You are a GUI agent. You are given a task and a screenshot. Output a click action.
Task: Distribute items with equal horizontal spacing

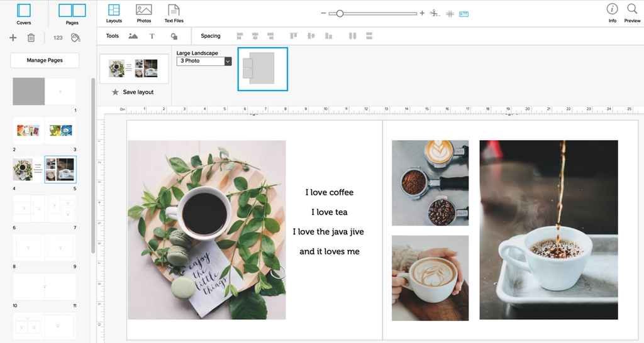(x=352, y=36)
